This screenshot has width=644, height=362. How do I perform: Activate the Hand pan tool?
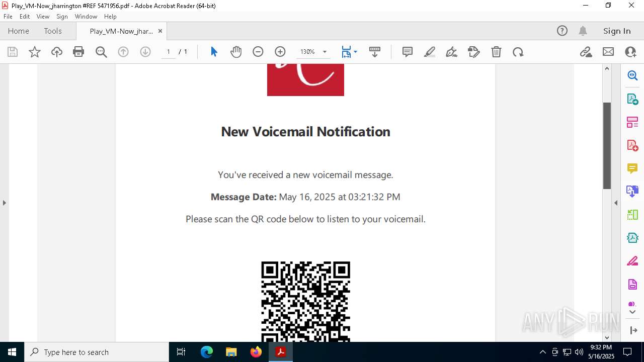[236, 52]
